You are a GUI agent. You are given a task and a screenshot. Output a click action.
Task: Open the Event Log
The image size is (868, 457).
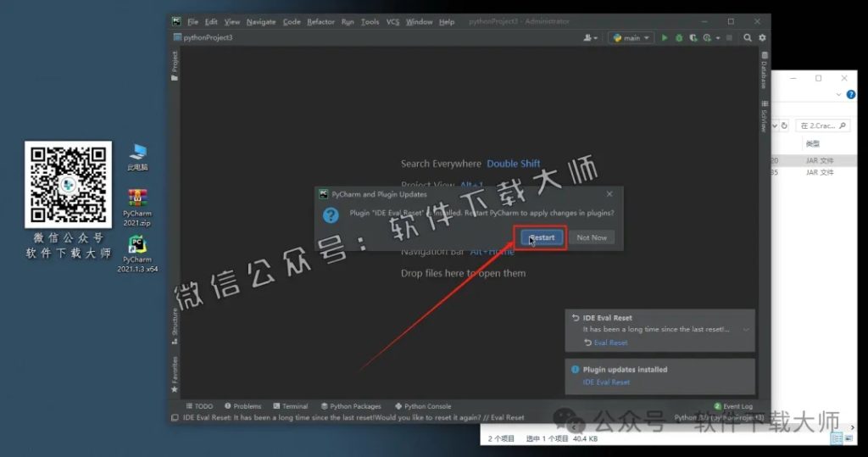tap(733, 406)
